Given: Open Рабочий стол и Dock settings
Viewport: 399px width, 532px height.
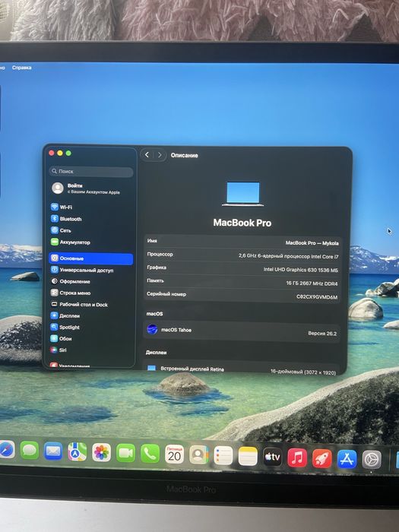Looking at the screenshot, I should pyautogui.click(x=79, y=304).
